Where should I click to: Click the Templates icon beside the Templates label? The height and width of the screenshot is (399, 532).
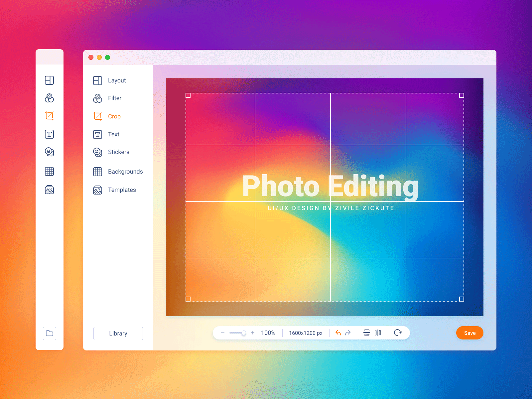97,190
